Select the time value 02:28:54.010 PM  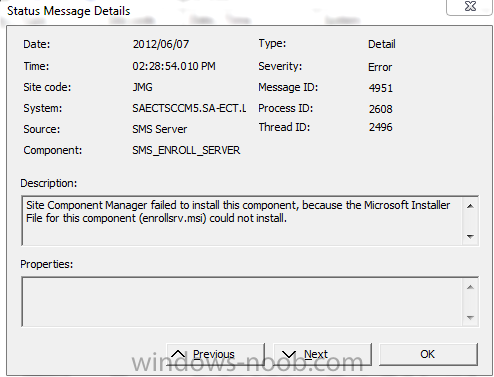[x=174, y=66]
